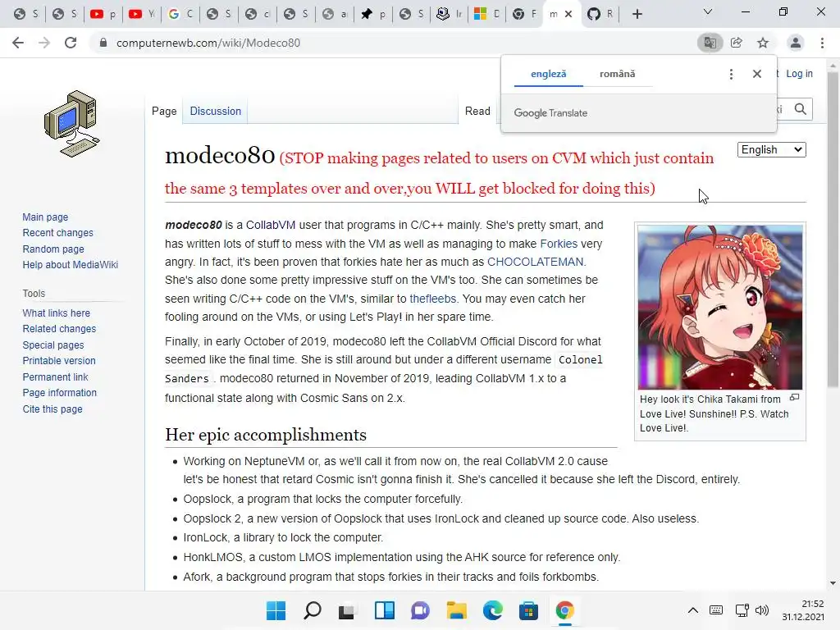Open Help about MediaWiki link
840x630 pixels.
(x=71, y=265)
